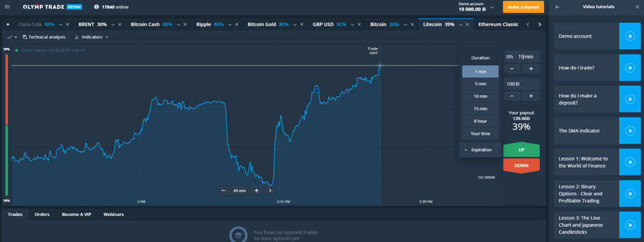Go back in Video tutorials panel
The width and height of the screenshot is (644, 242).
tap(558, 7)
